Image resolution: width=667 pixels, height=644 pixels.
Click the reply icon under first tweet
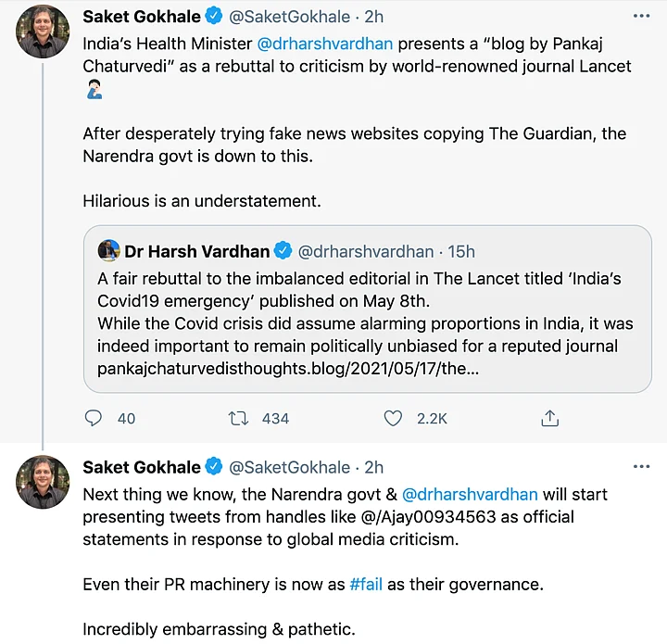(94, 418)
